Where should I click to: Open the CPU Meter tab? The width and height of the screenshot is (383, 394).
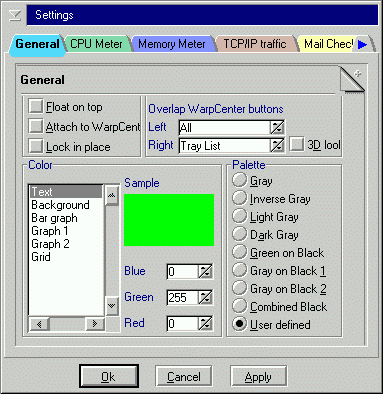[96, 44]
